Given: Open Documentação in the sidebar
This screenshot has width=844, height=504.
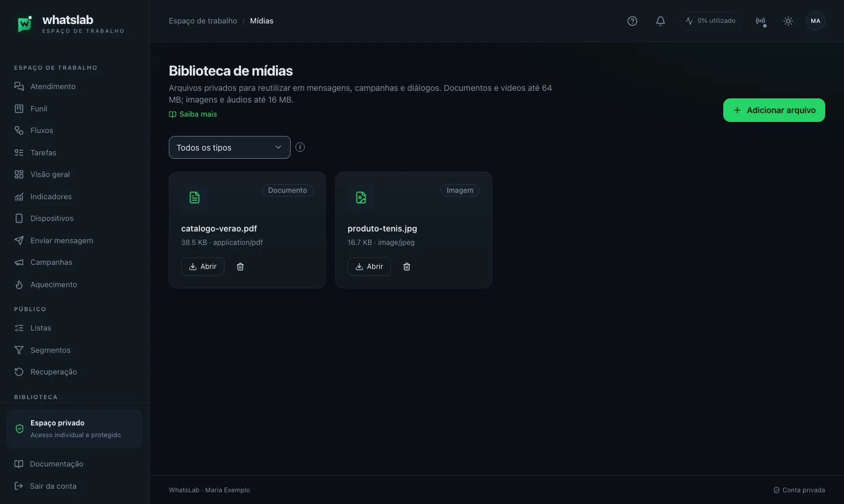Looking at the screenshot, I should click(x=74, y=464).
